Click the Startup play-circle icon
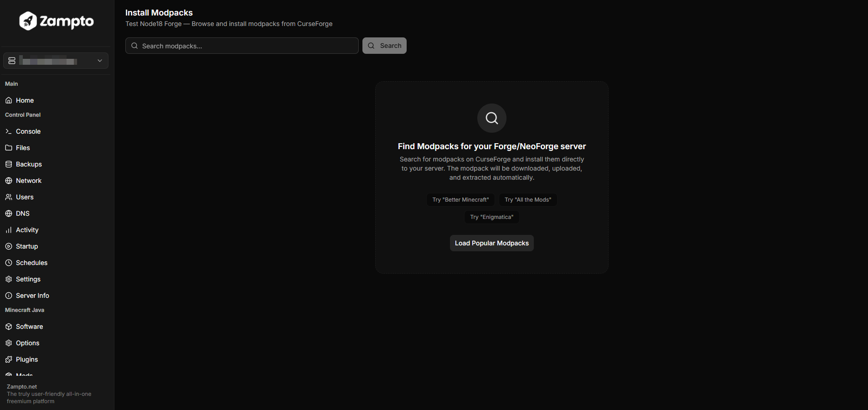This screenshot has height=410, width=868. coord(9,246)
